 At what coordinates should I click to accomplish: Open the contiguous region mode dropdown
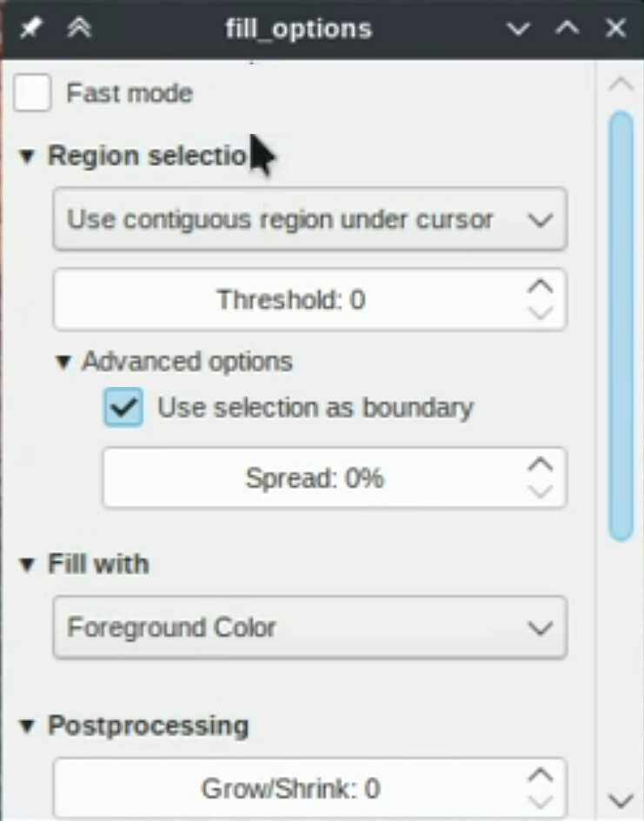(310, 220)
